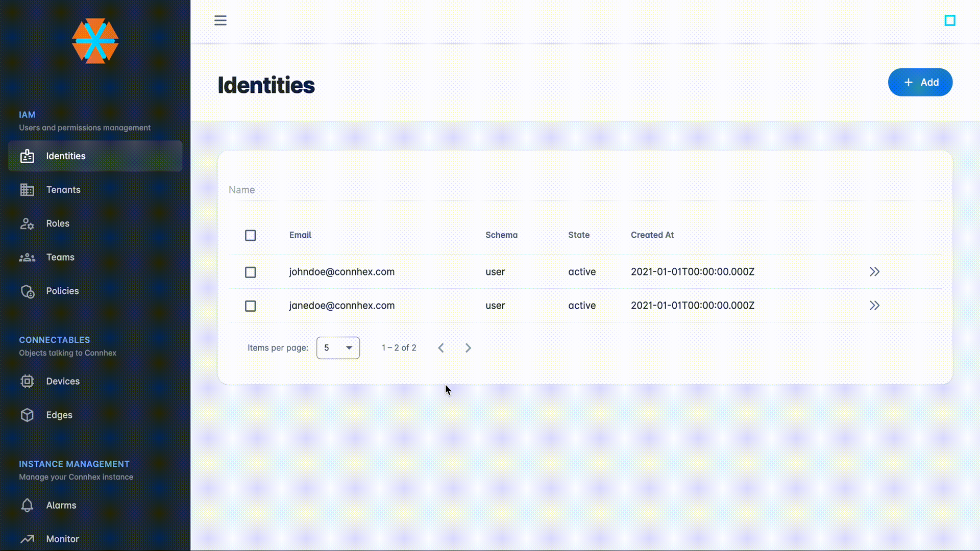Open the items per page dropdown
This screenshot has width=980, height=551.
[338, 347]
